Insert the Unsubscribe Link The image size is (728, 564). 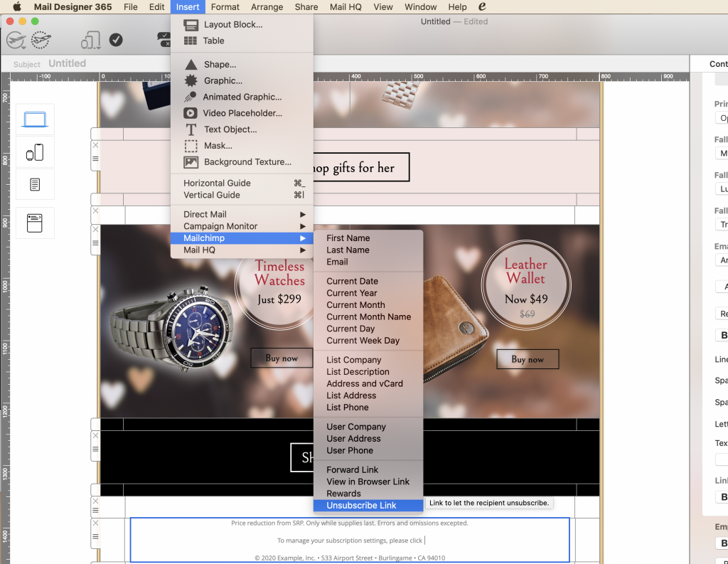coord(368,506)
